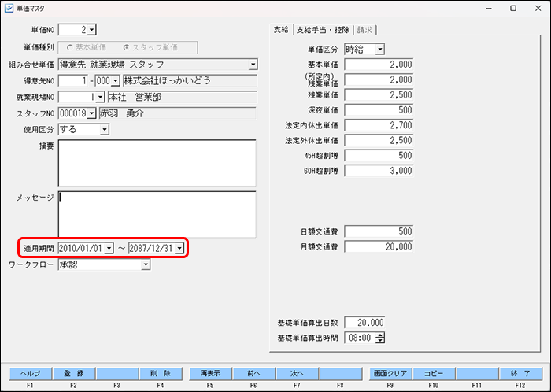Viewport: 551px width, 392px height.
Task: Click the 再表示 F5 button
Action: (210, 374)
